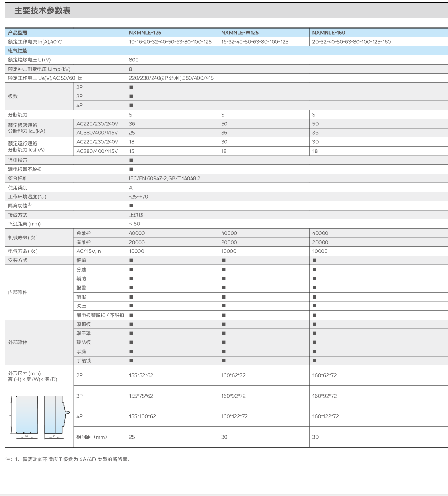Click the 额定冲击耐受电压 Uimp (kV) label
Screen dimensions: 448x496
(x=39, y=69)
